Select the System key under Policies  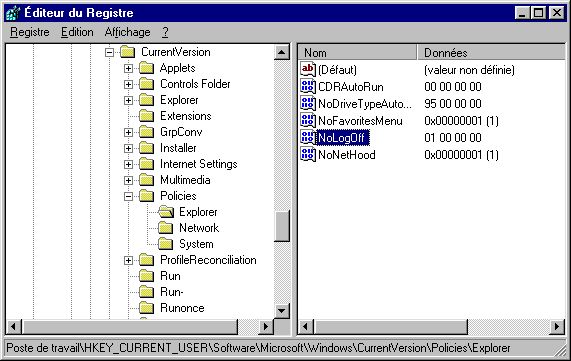point(196,244)
